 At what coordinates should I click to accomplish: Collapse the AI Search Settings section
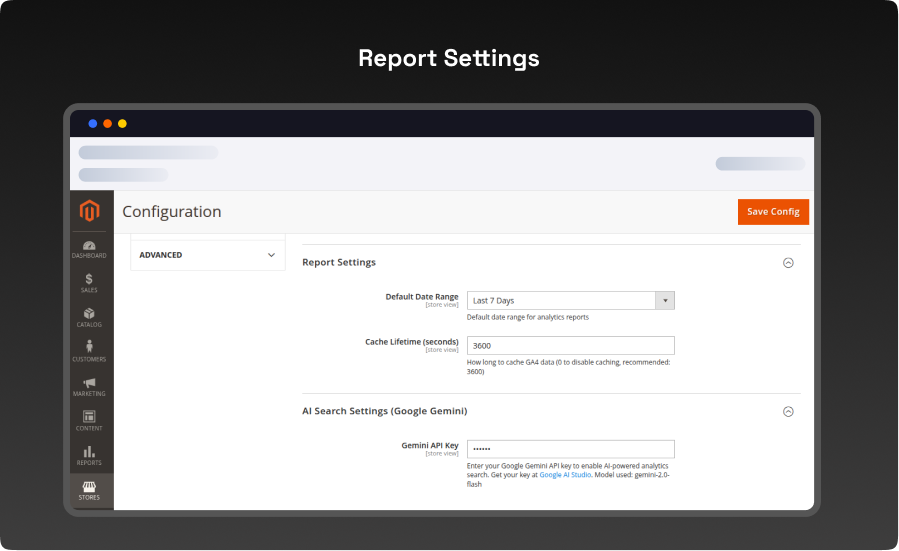[x=788, y=411]
